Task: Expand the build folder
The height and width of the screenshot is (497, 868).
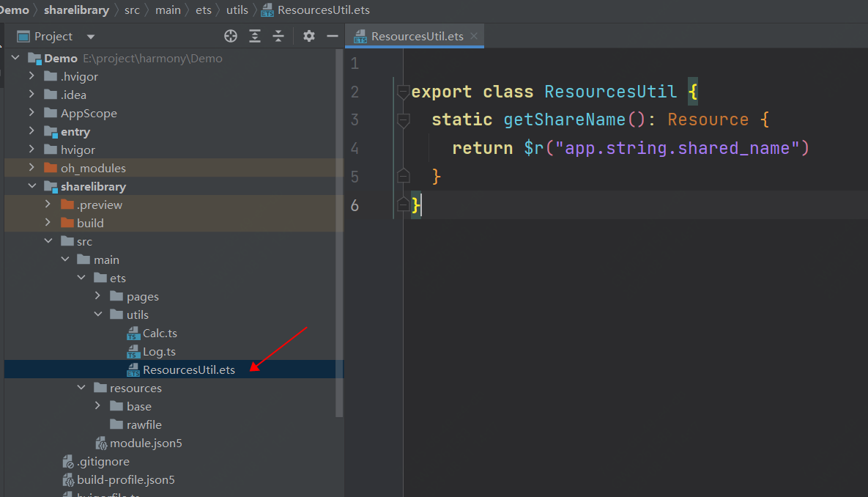Action: click(48, 223)
